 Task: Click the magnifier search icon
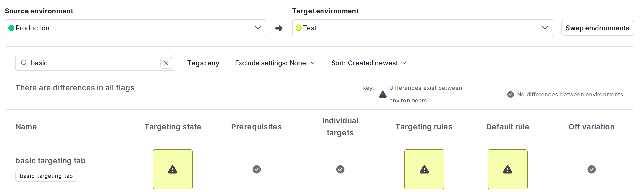(24, 63)
